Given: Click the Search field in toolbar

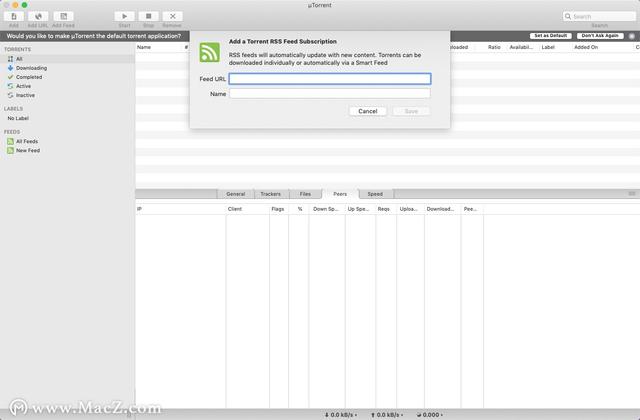Looking at the screenshot, I should 599,16.
